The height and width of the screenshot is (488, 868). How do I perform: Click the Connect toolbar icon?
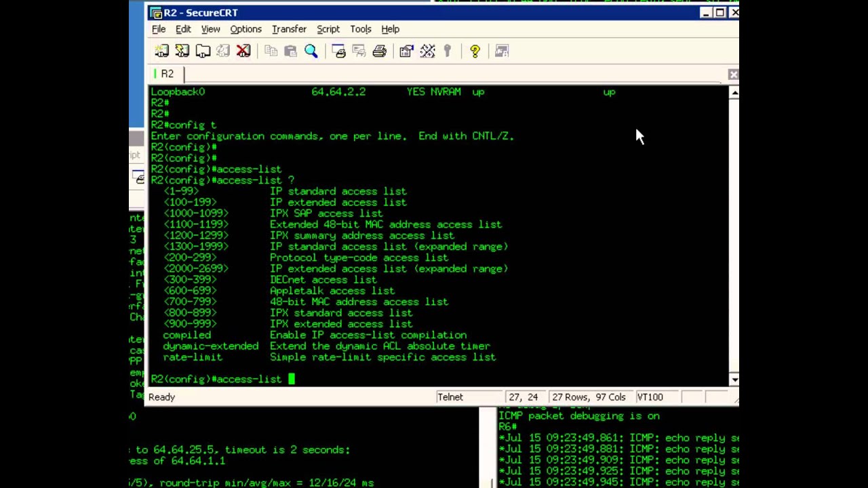pos(161,51)
